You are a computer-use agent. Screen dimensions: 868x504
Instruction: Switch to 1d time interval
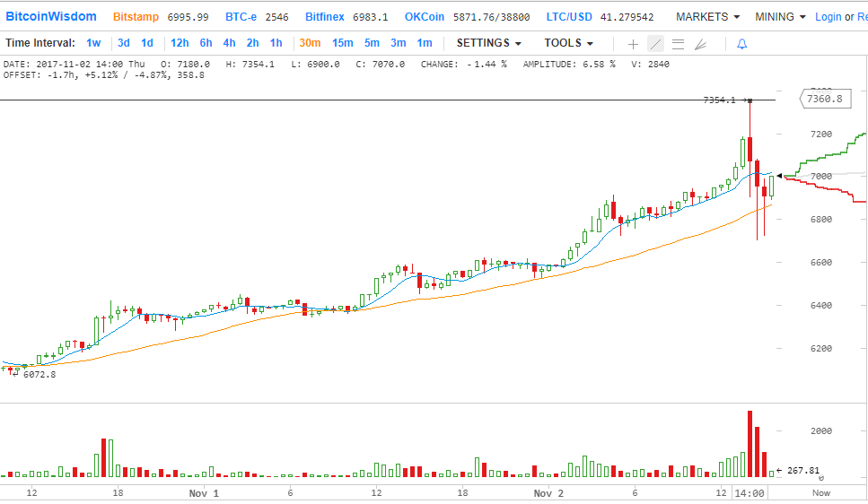click(x=146, y=43)
